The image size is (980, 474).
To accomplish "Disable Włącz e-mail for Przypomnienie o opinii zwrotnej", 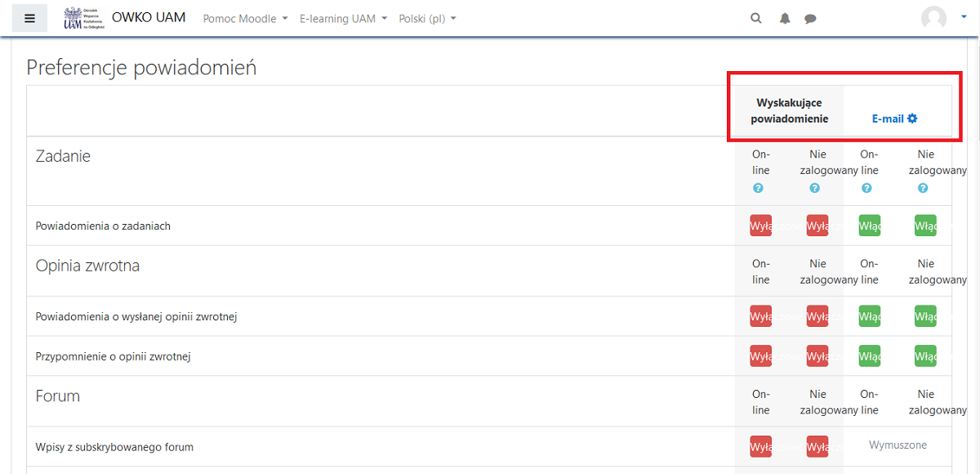I will (868, 355).
